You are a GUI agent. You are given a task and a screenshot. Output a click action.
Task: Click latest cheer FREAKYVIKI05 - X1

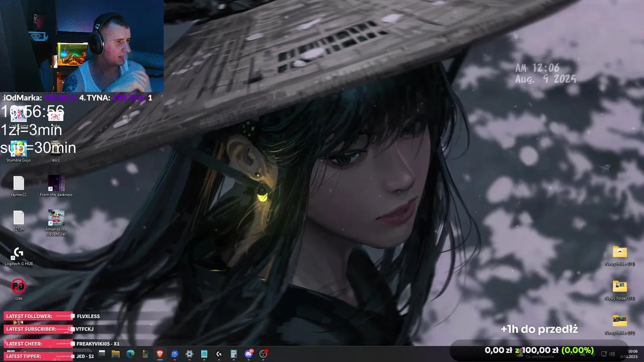98,344
